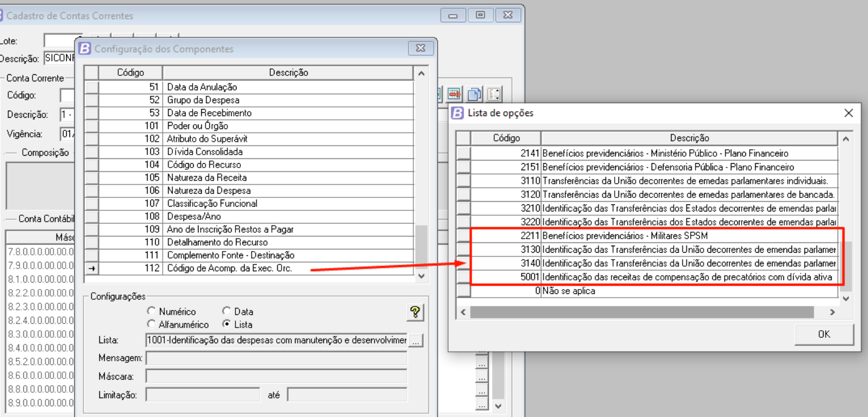Click Cadastro window list scroll down arrow
Screen dimensions: 868x417
pyautogui.click(x=498, y=406)
